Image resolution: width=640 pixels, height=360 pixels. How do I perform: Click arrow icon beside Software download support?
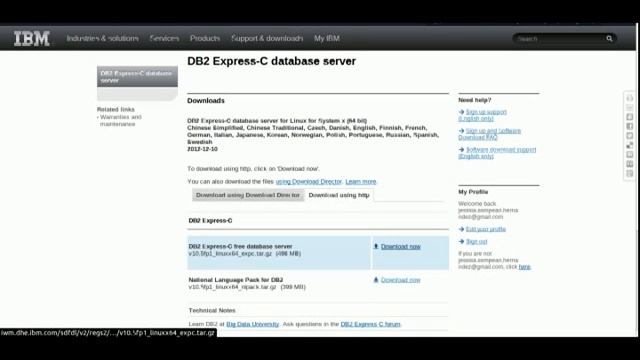pos(461,149)
